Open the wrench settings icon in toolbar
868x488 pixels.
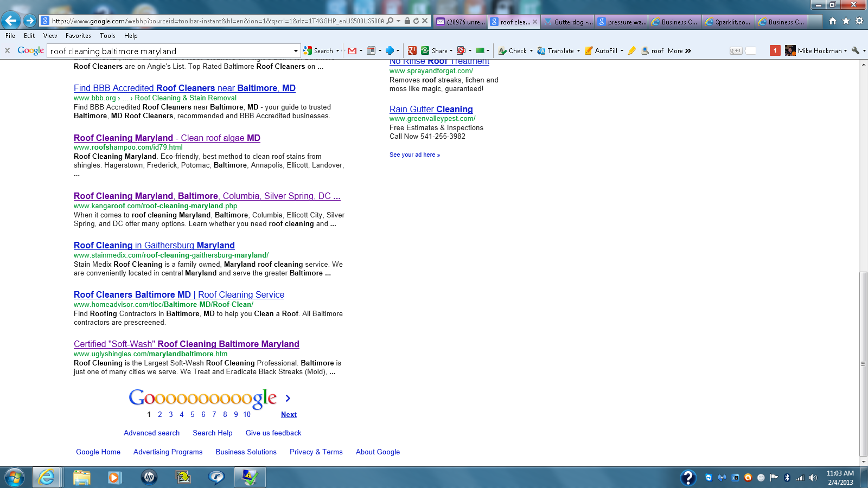tap(856, 51)
